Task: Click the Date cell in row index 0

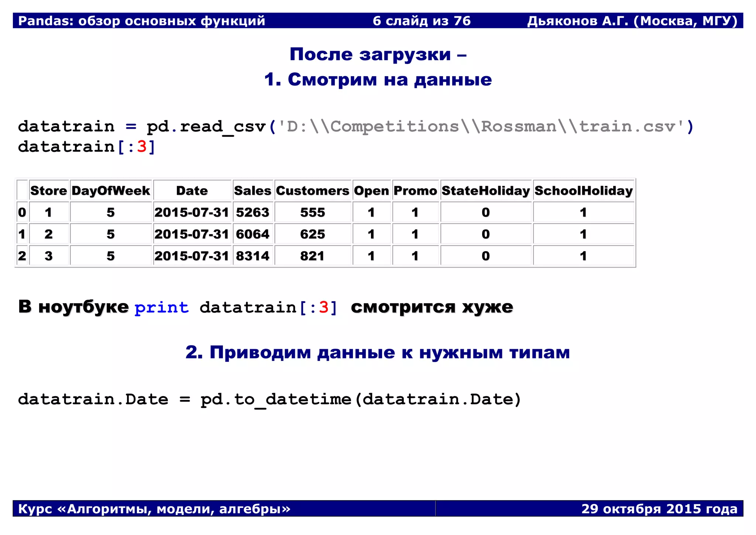Action: click(192, 212)
